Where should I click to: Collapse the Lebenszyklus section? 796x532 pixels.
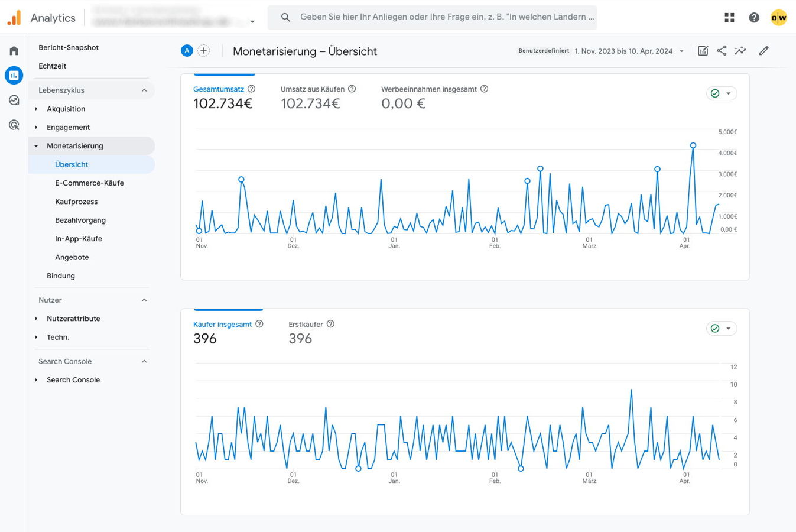[x=144, y=90]
